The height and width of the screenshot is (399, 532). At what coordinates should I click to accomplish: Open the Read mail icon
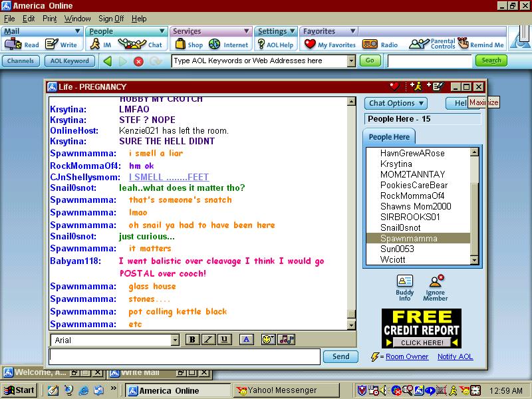pyautogui.click(x=21, y=45)
